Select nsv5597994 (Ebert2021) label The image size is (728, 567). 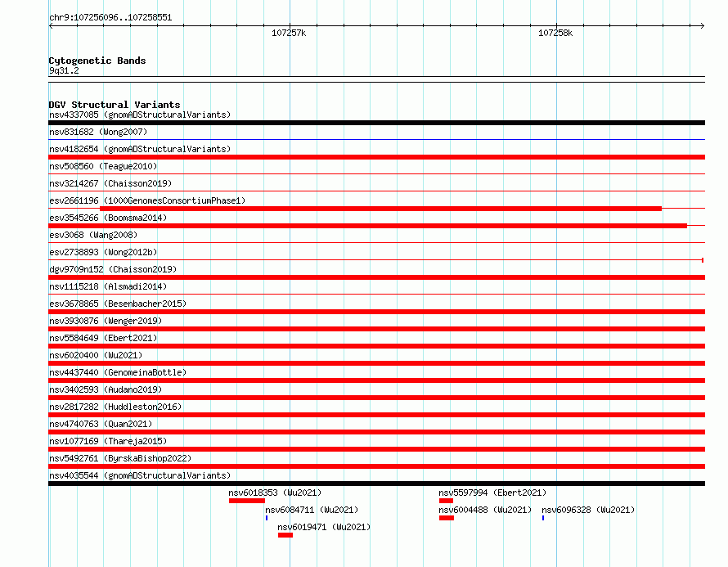(492, 493)
